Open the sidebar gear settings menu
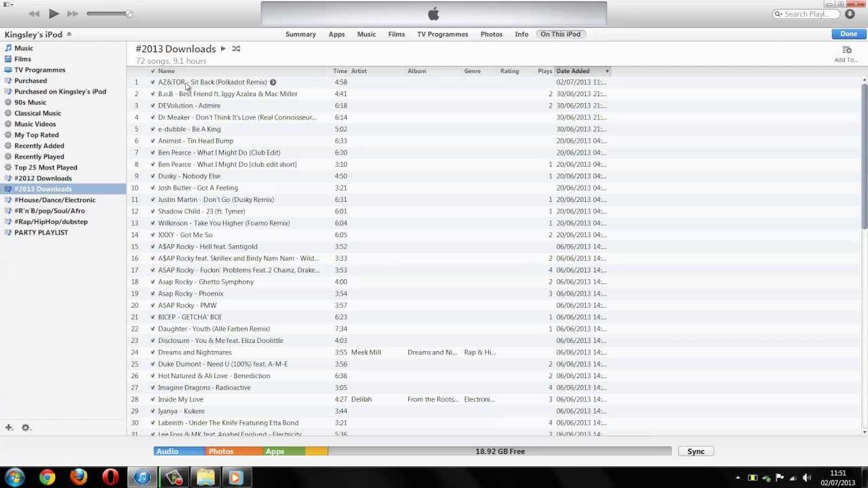This screenshot has width=868, height=488. [26, 428]
